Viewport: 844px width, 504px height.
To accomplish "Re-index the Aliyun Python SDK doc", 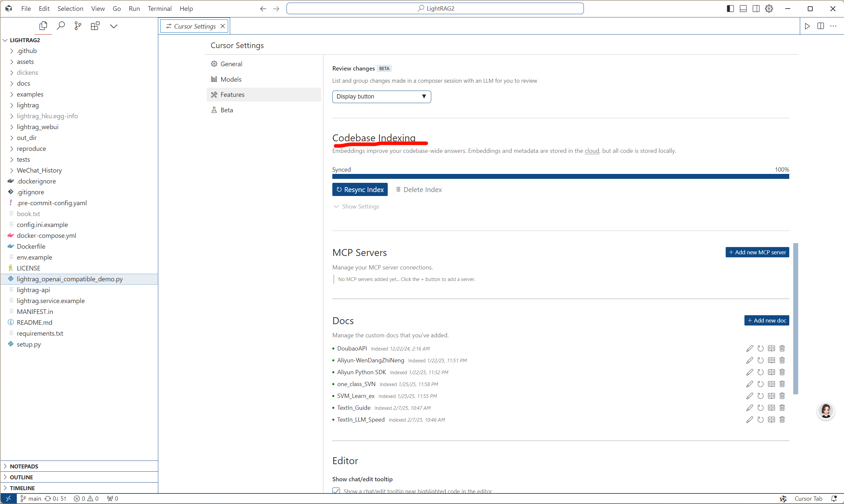I will click(760, 372).
